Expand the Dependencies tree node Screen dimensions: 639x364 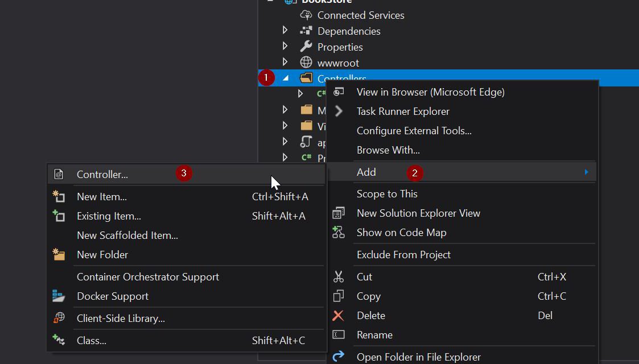tap(286, 31)
